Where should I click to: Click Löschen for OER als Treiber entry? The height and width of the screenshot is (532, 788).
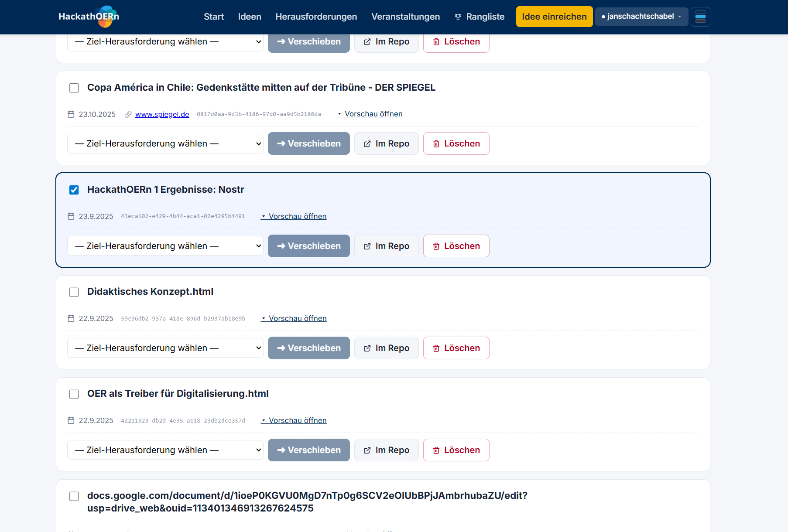[x=456, y=450]
